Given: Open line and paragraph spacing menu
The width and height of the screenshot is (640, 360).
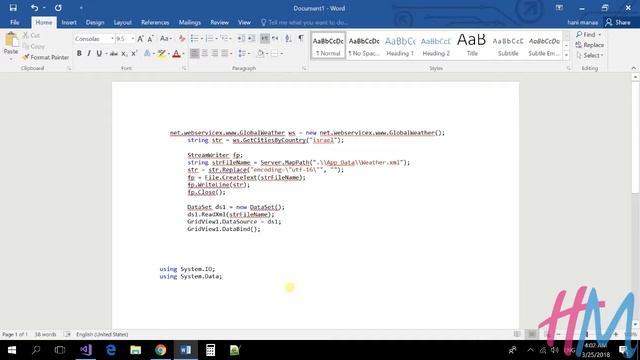Looking at the screenshot, I should click(x=244, y=53).
